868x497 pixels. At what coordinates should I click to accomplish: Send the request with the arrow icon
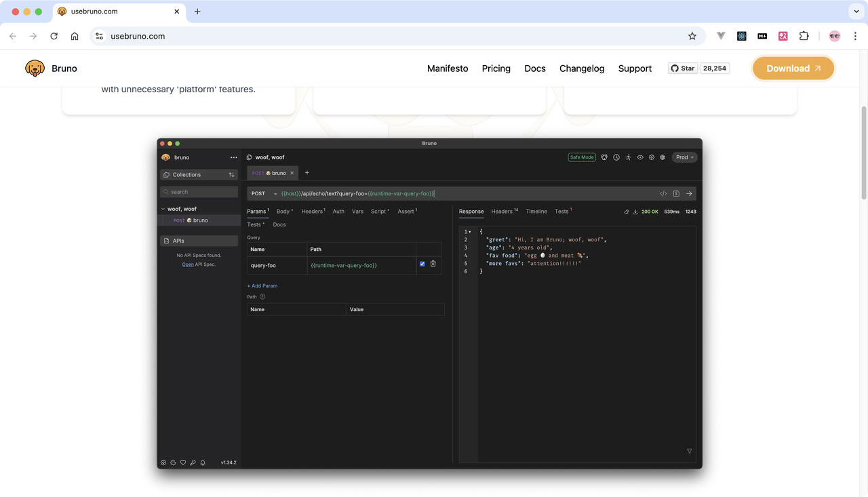click(x=689, y=194)
